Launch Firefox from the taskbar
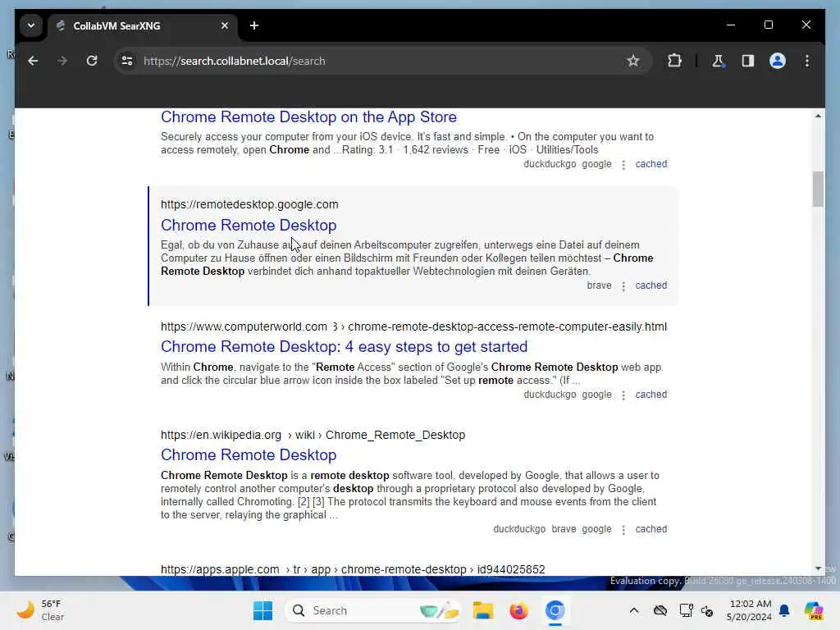Image resolution: width=840 pixels, height=630 pixels. tap(518, 610)
